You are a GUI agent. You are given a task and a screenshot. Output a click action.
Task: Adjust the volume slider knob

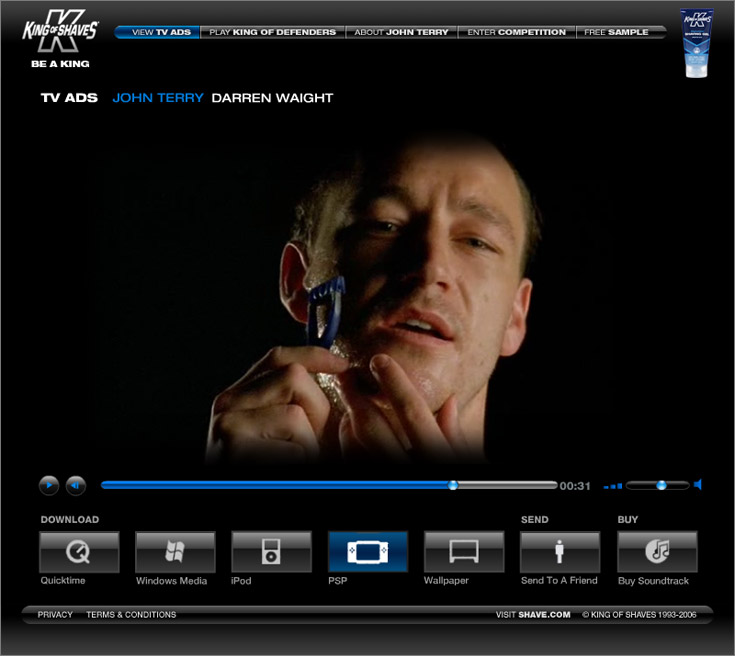(661, 485)
